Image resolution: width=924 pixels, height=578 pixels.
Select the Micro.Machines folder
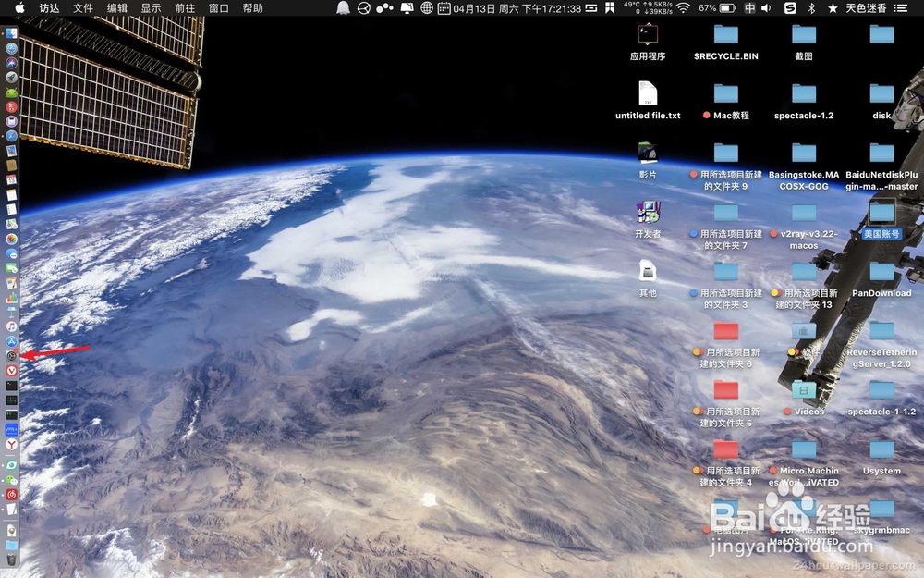[x=804, y=449]
